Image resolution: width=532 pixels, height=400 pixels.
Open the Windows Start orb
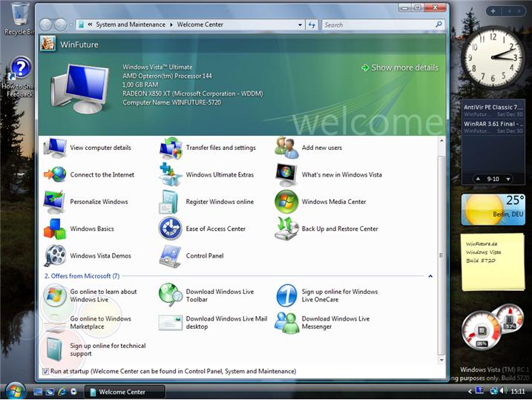click(15, 390)
